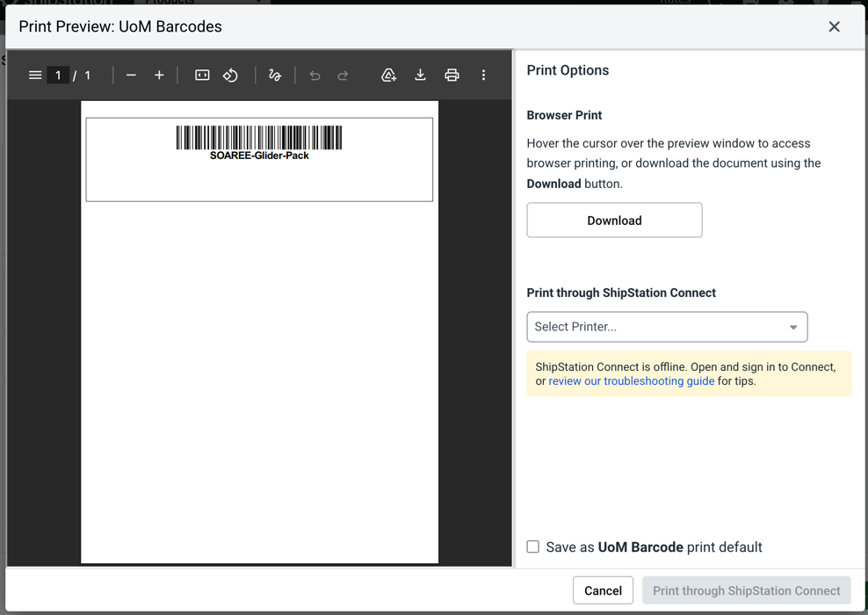Save the PDF to Google Drive icon
868x615 pixels.
pyautogui.click(x=389, y=76)
